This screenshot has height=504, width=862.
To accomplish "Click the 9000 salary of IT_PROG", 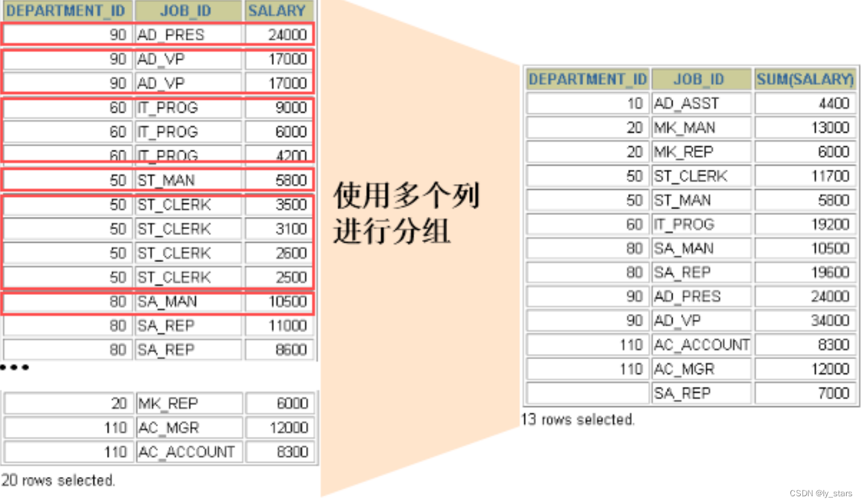I will point(280,107).
